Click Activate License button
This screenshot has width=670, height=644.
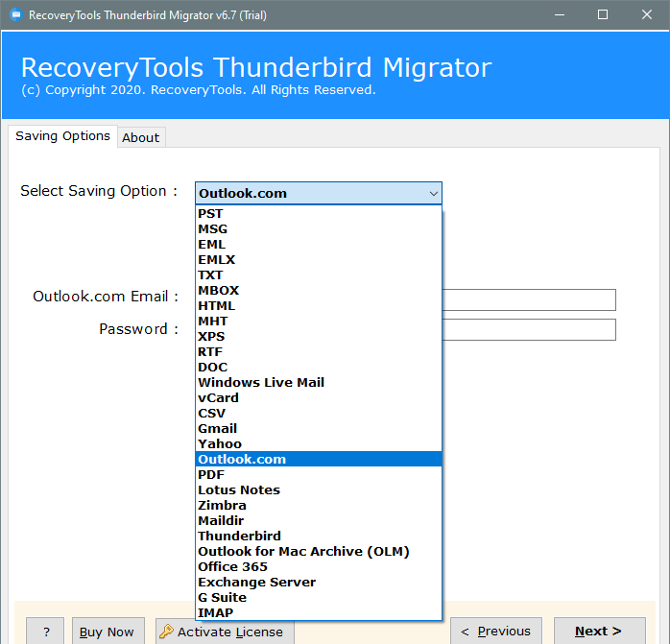[225, 632]
